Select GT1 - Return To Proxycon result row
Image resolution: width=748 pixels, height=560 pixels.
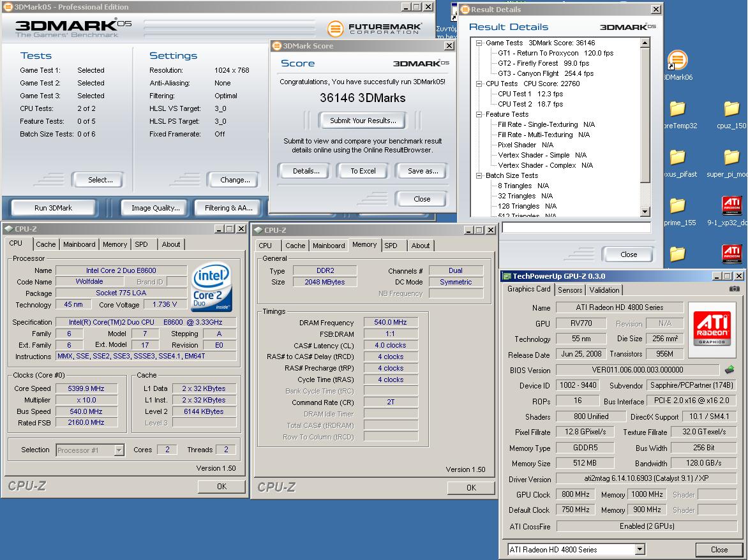tap(555, 54)
